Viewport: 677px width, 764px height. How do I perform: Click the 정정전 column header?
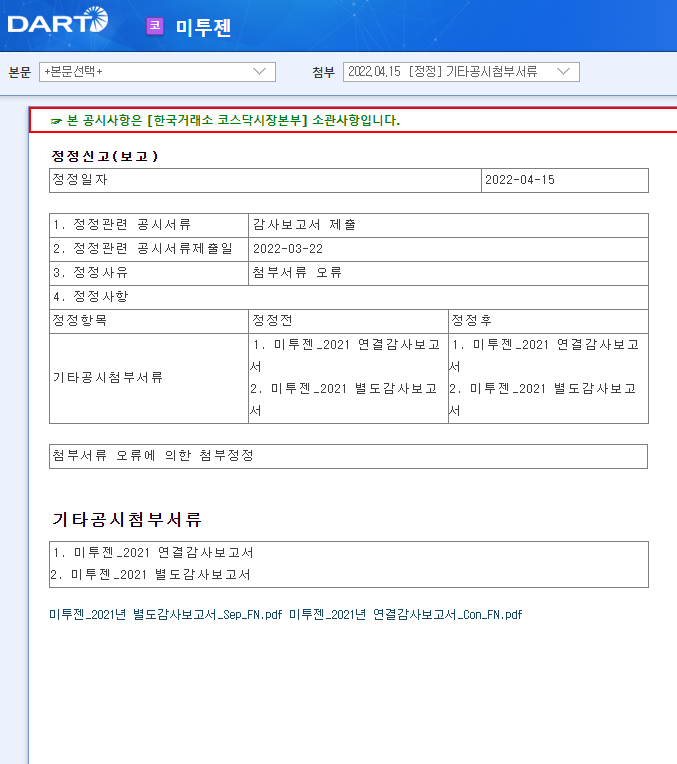coord(348,321)
